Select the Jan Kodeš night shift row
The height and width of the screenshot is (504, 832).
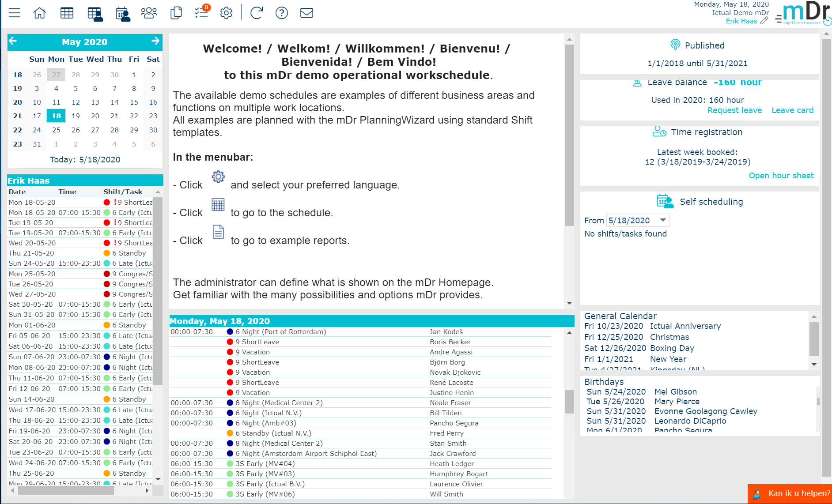coord(360,331)
